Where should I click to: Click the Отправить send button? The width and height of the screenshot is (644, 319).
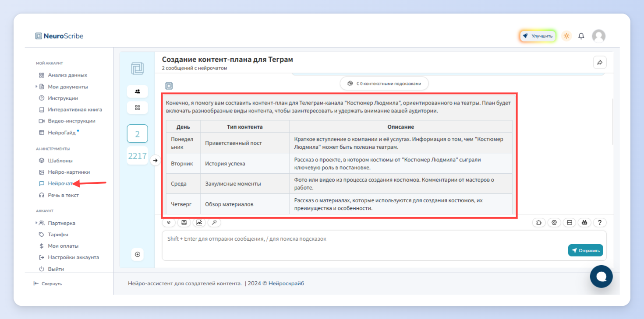(586, 250)
